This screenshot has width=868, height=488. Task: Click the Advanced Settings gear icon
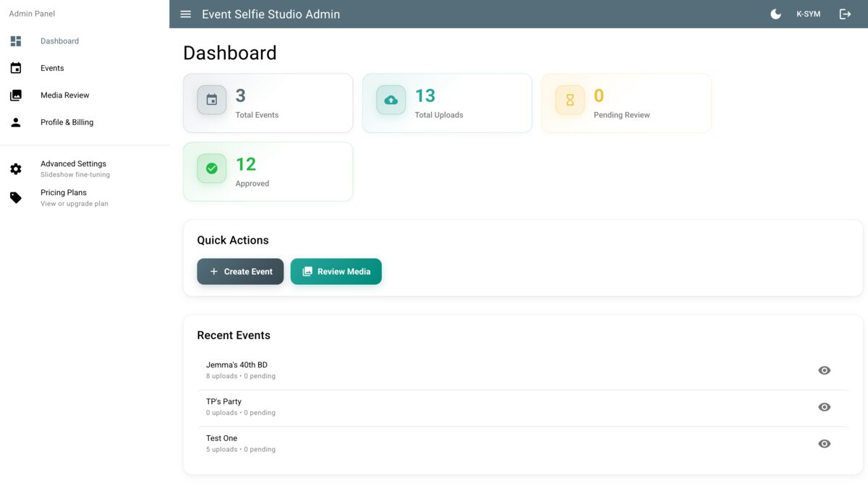[x=15, y=168]
